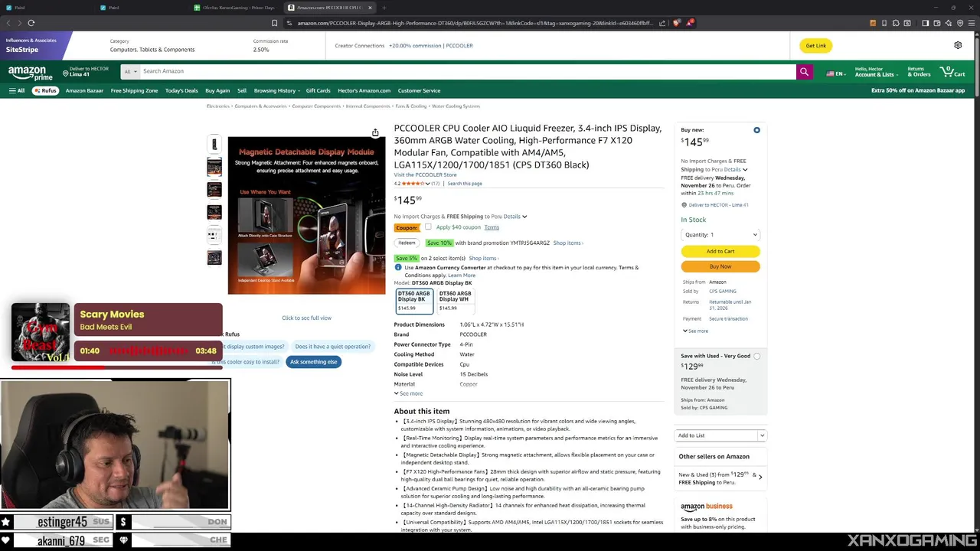Expand New & Used offers arrow
This screenshot has width=980, height=551.
[x=759, y=477]
